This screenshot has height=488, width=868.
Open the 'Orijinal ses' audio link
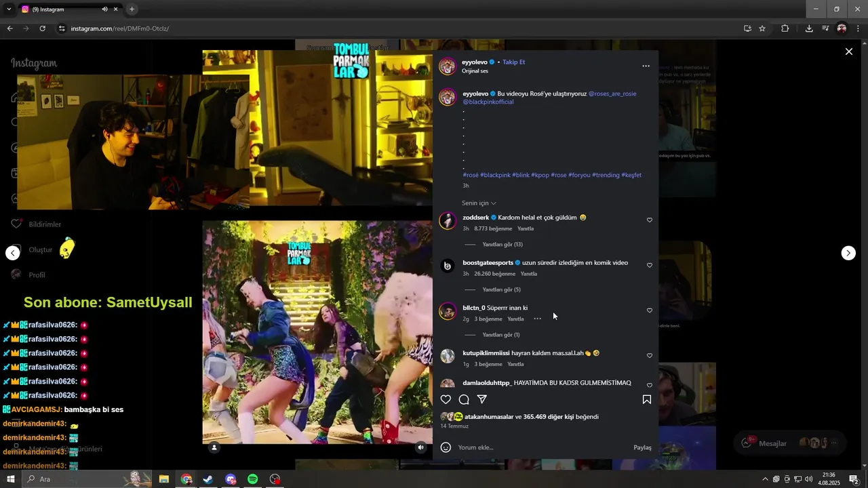pos(475,71)
